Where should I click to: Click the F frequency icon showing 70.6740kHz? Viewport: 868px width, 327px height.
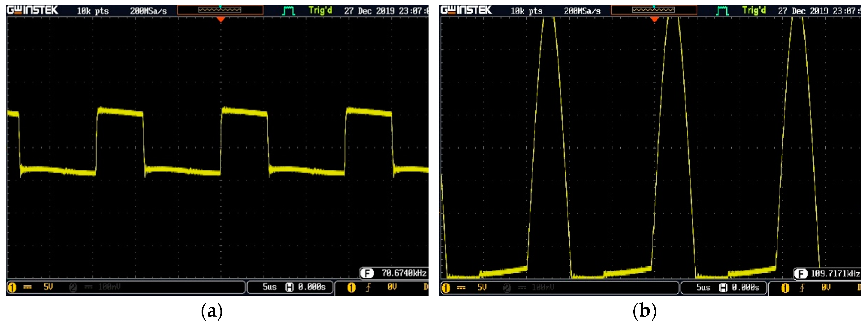pos(367,273)
